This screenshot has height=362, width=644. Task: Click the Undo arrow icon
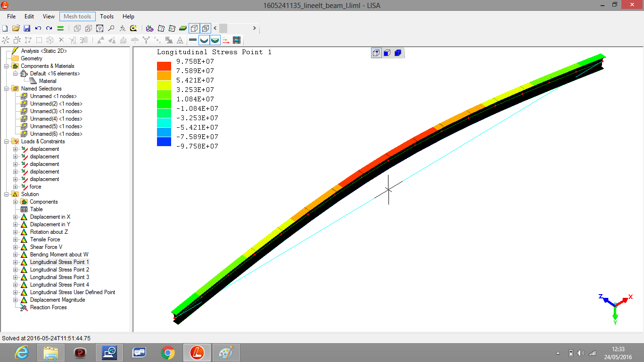point(38,28)
